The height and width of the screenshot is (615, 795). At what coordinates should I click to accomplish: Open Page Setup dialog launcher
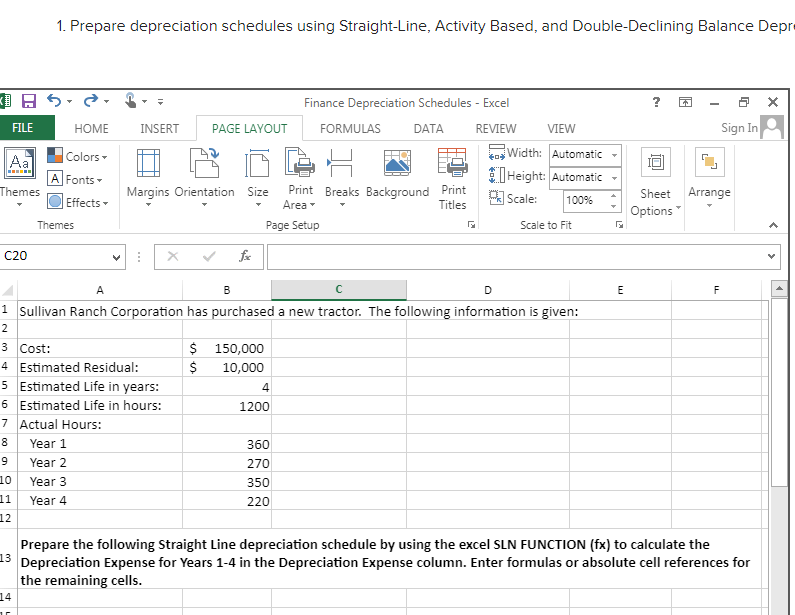point(472,225)
